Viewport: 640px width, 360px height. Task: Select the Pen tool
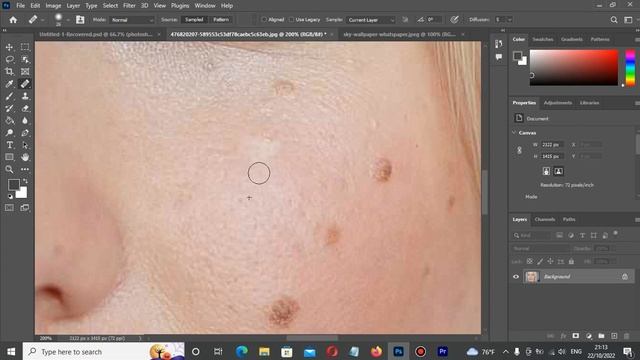[25, 133]
